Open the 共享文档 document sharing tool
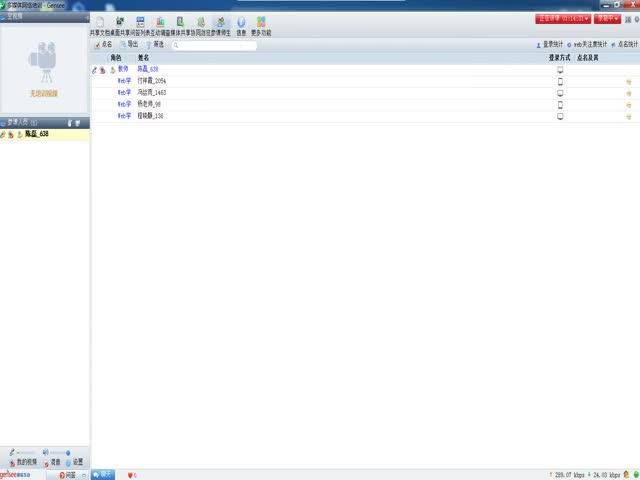640x480 pixels. [x=99, y=23]
